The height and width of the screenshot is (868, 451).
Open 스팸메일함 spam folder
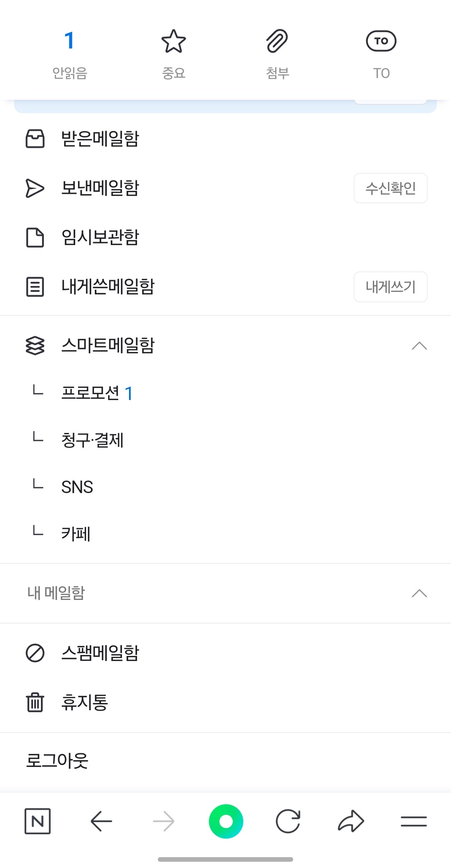point(100,653)
